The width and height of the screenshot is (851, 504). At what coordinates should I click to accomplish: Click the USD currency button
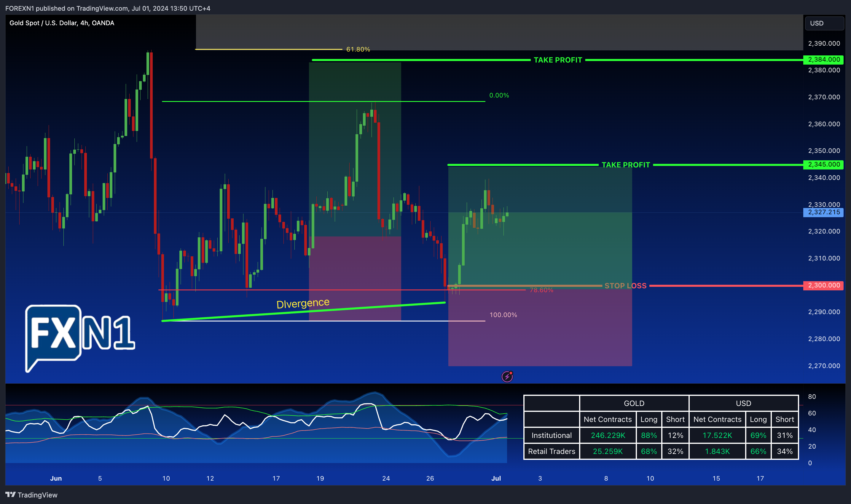point(825,23)
